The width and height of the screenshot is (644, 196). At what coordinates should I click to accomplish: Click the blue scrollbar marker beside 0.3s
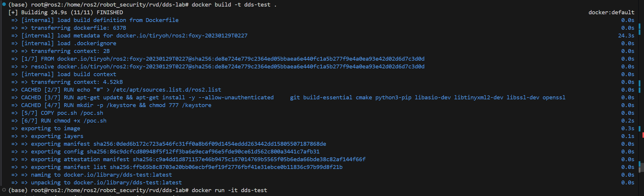(640, 128)
